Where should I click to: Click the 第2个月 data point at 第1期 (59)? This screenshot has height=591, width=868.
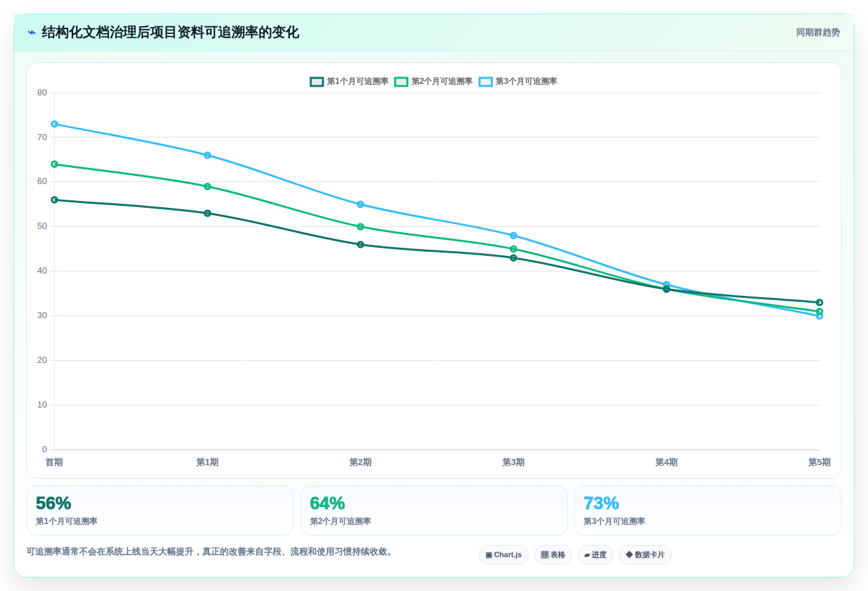pos(207,187)
